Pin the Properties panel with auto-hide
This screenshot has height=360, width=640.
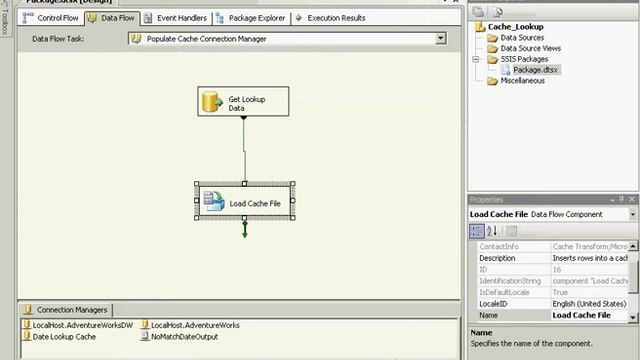click(622, 199)
